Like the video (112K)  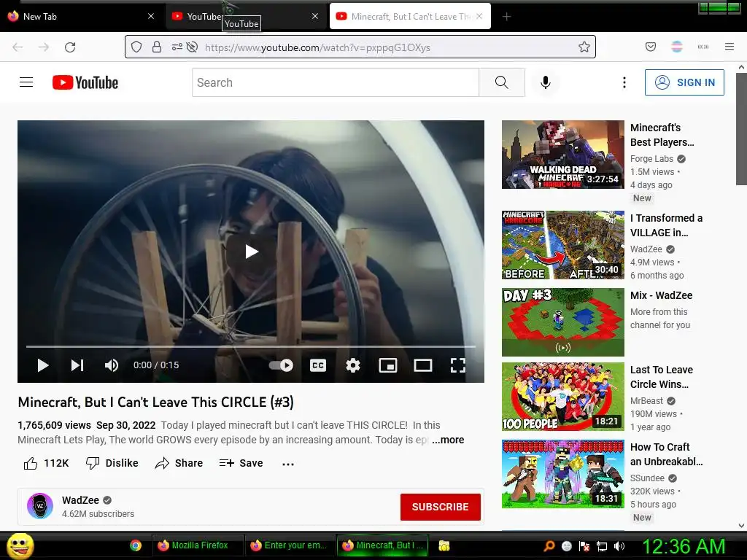pos(46,463)
